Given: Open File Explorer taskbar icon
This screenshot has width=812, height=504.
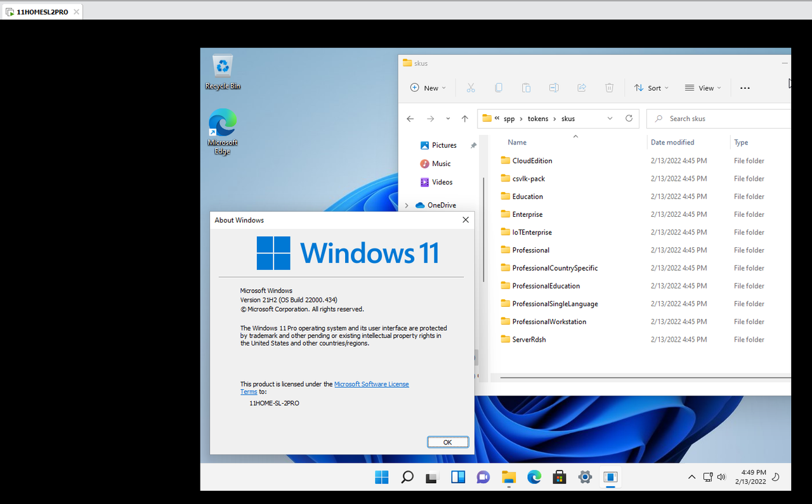Looking at the screenshot, I should 509,477.
